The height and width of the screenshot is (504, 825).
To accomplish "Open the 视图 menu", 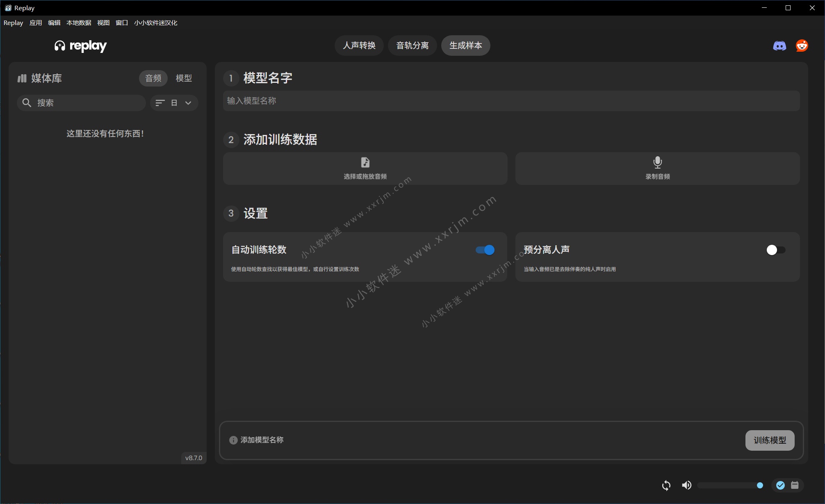I will [103, 23].
